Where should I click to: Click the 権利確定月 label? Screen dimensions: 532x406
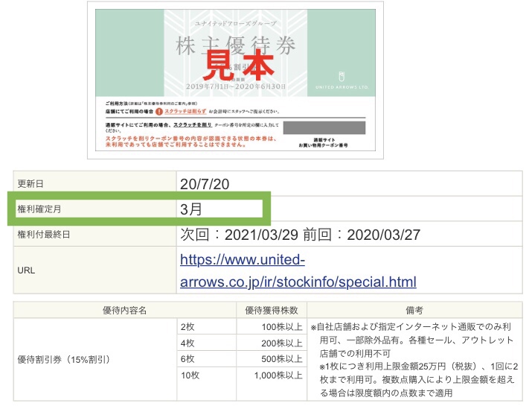(x=39, y=209)
